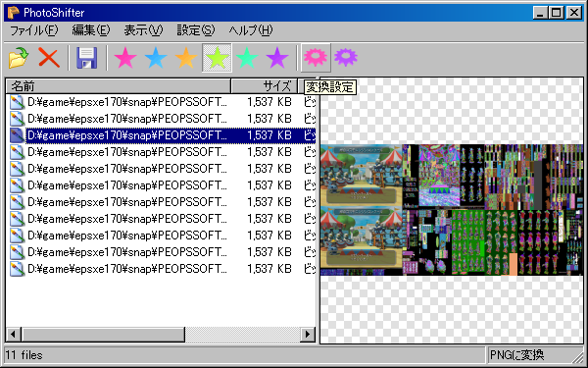Click the 'PNGに変換' status bar panel

click(534, 355)
